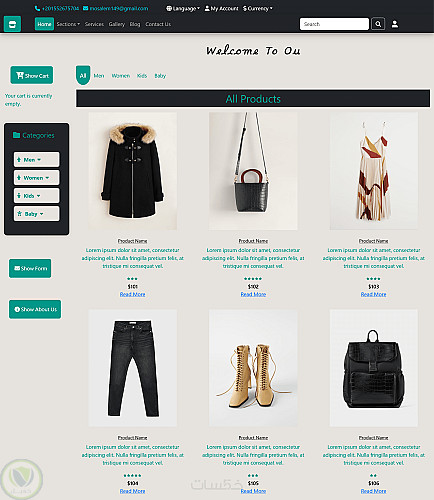Click the Show Form button
Image resolution: width=434 pixels, height=500 pixels.
click(30, 268)
